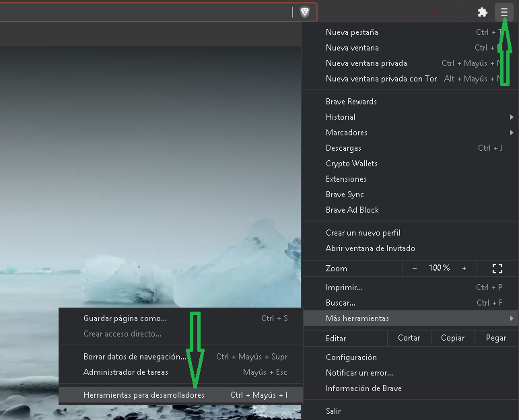Viewport: 519px width, 420px height.
Task: Increase zoom with the plus button
Action: coord(464,269)
